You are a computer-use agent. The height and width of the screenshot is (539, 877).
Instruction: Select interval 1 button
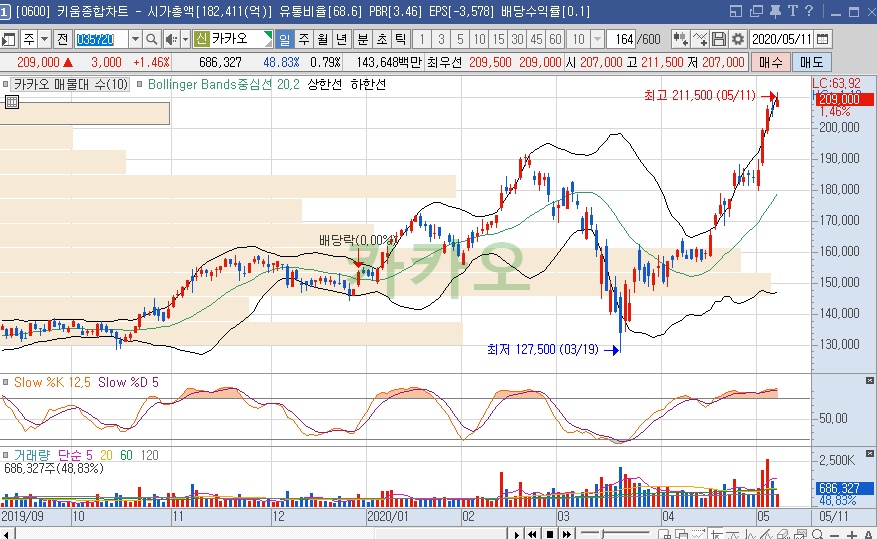[422, 39]
